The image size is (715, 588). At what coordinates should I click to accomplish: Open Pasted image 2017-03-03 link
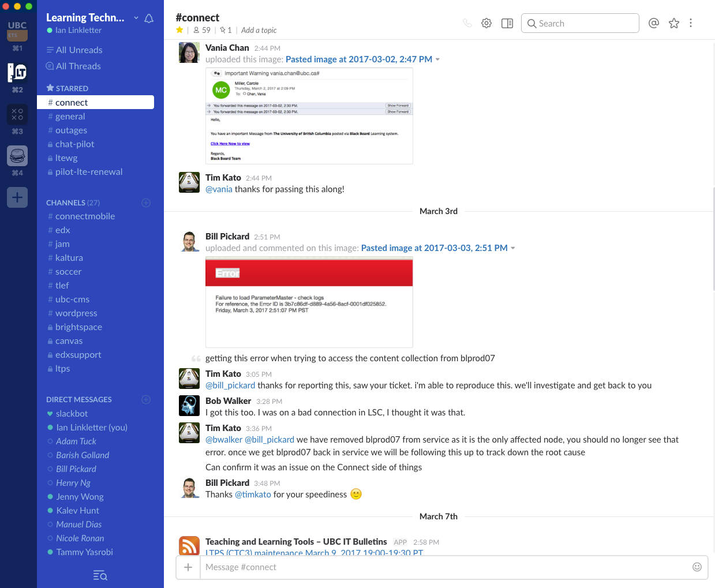[435, 248]
